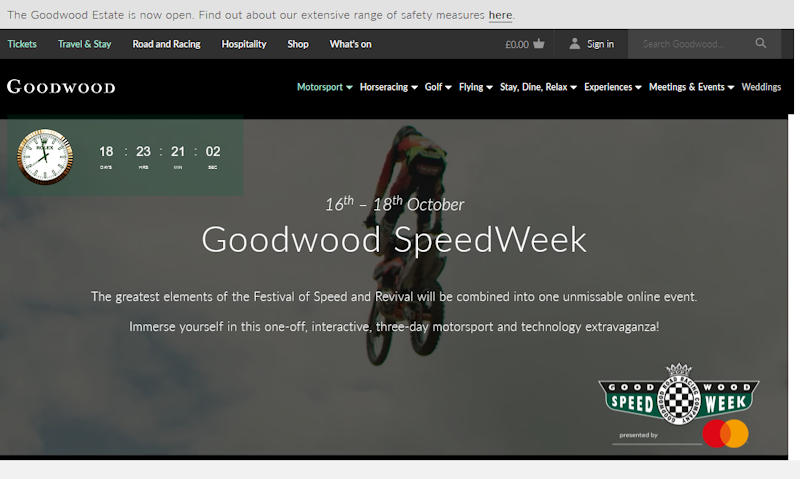The height and width of the screenshot is (479, 800).
Task: Click the £0.00 basket total
Action: point(517,44)
